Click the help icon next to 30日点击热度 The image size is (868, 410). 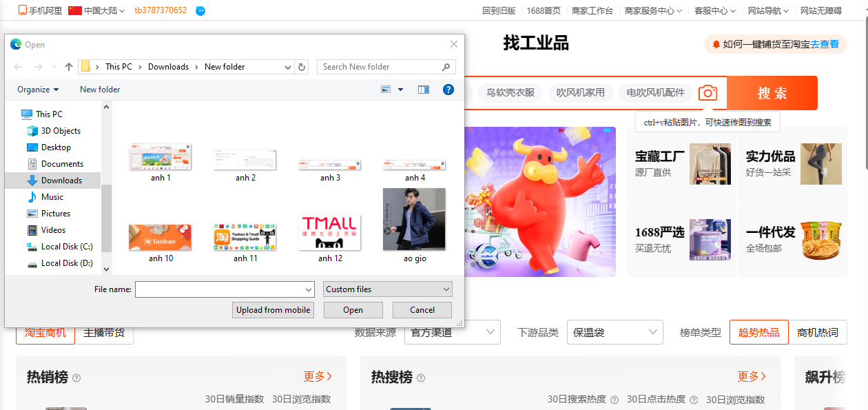693,400
